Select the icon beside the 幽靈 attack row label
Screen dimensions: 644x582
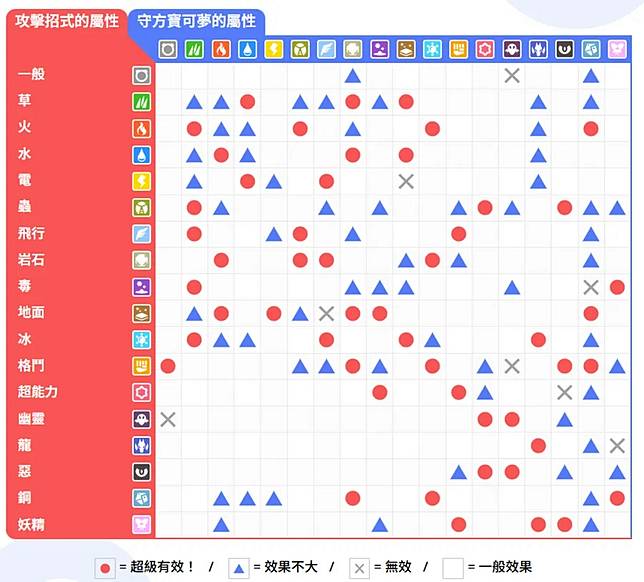(x=141, y=419)
